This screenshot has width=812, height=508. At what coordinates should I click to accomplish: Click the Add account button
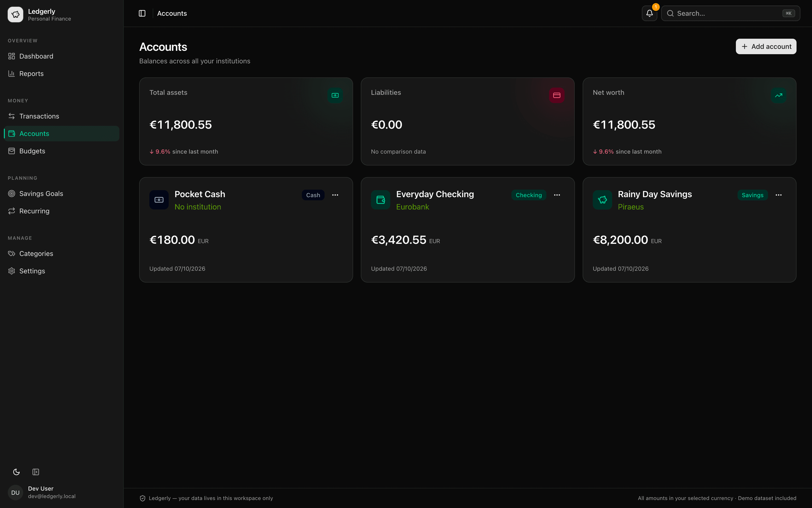pyautogui.click(x=766, y=46)
